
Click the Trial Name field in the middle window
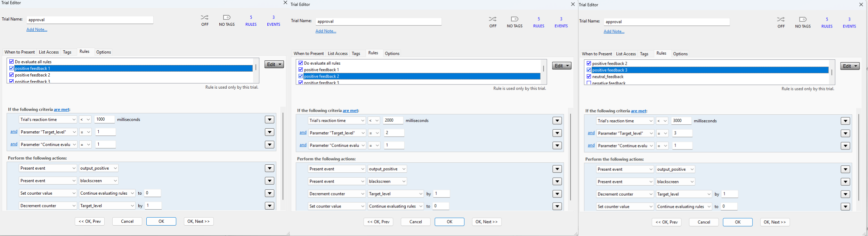coord(378,22)
